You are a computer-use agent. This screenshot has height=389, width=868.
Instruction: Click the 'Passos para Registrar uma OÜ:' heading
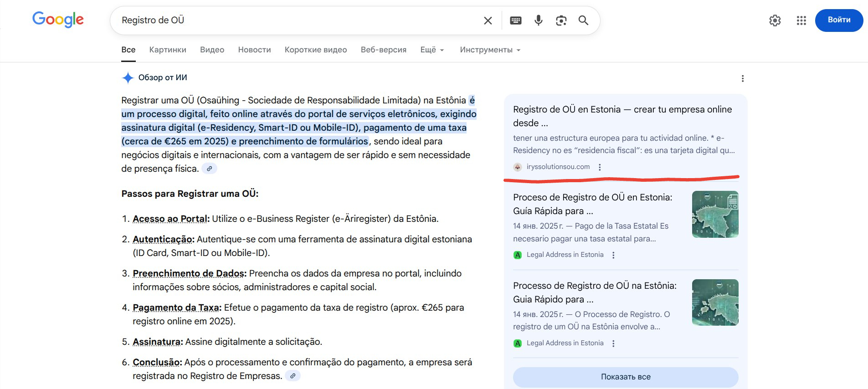tap(190, 194)
